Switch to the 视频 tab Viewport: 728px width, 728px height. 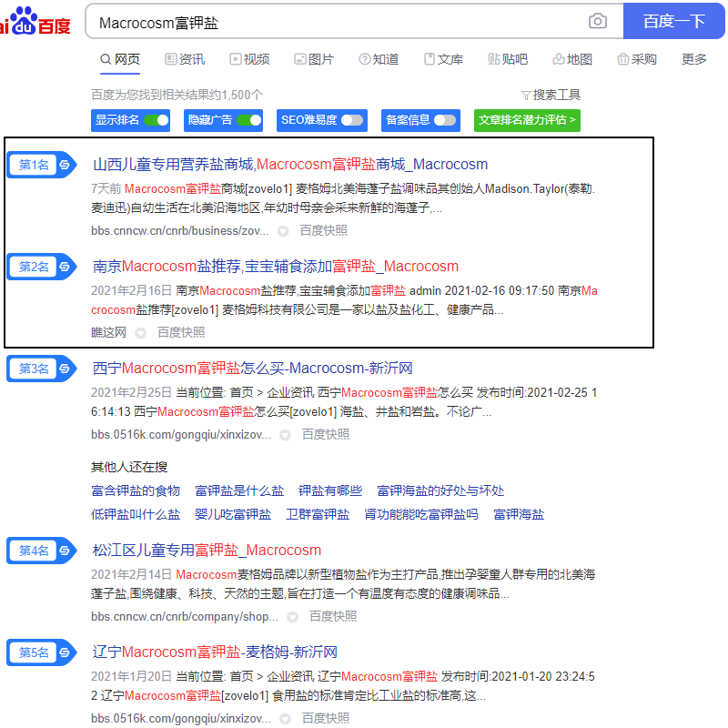(x=249, y=59)
